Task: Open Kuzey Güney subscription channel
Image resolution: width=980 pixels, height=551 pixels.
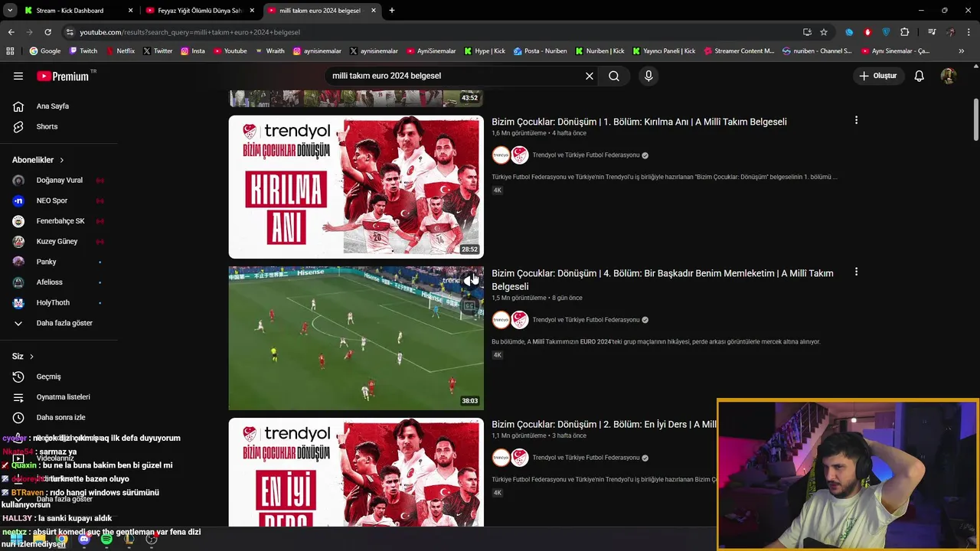Action: (x=58, y=241)
